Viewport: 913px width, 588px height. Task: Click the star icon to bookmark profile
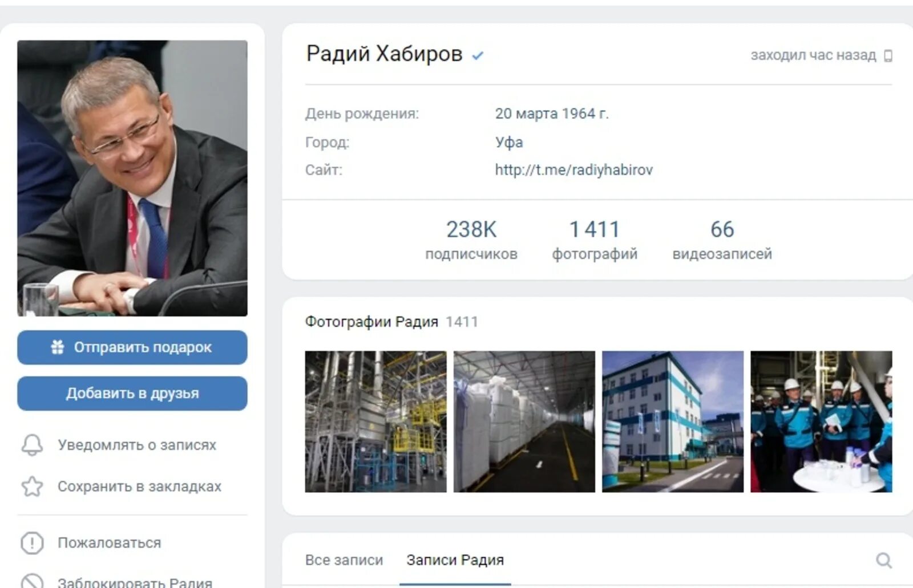(x=32, y=486)
